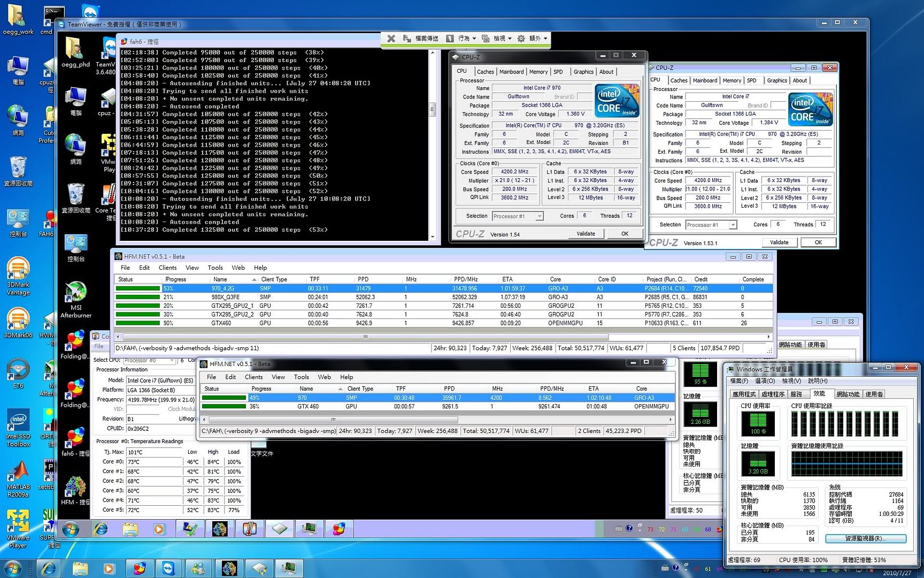Select the GTX295_GPU_2 row in HFM.NET

(x=443, y=314)
